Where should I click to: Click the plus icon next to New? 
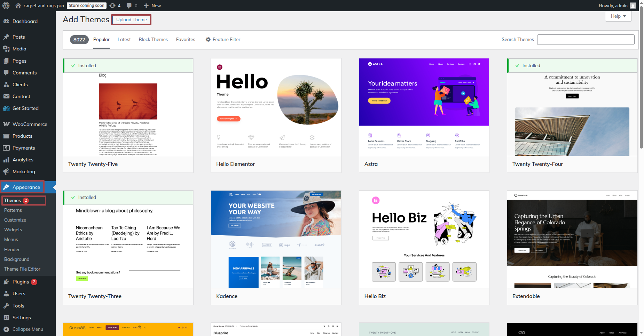click(146, 6)
